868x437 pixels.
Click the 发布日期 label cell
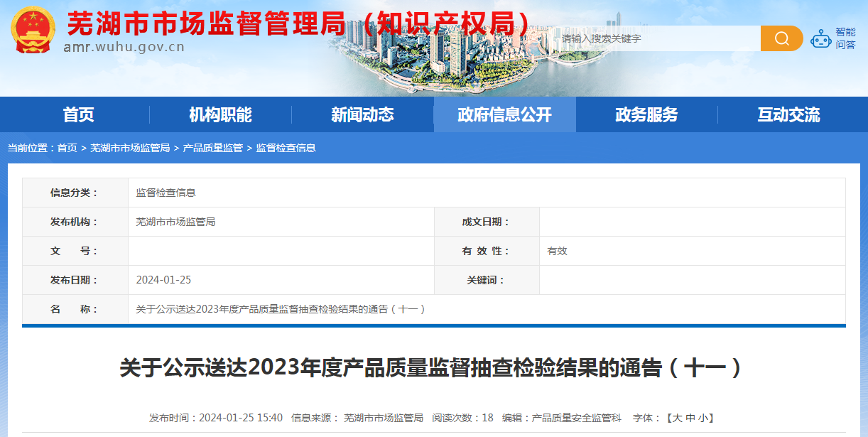pyautogui.click(x=75, y=280)
